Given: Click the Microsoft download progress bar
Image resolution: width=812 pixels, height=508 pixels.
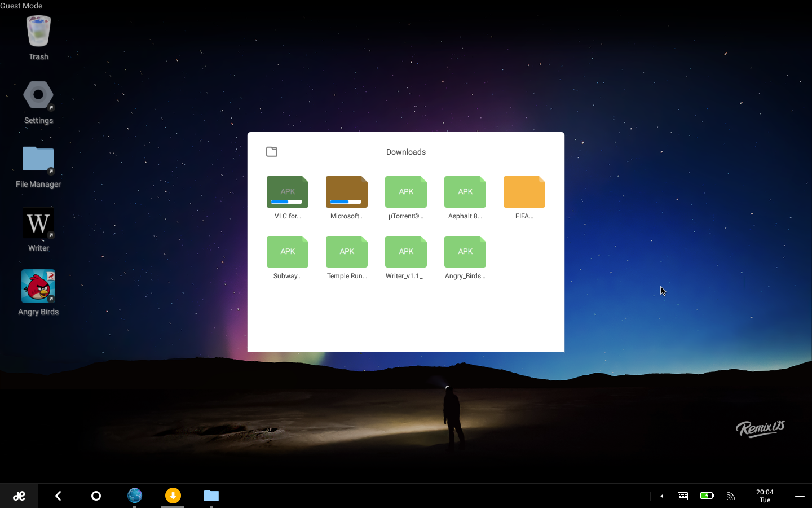Looking at the screenshot, I should [x=346, y=202].
